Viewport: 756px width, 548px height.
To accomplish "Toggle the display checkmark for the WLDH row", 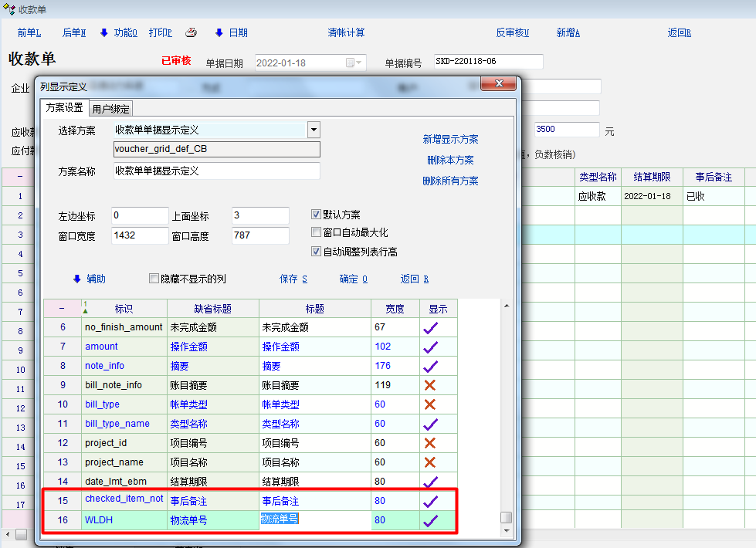I will [430, 520].
